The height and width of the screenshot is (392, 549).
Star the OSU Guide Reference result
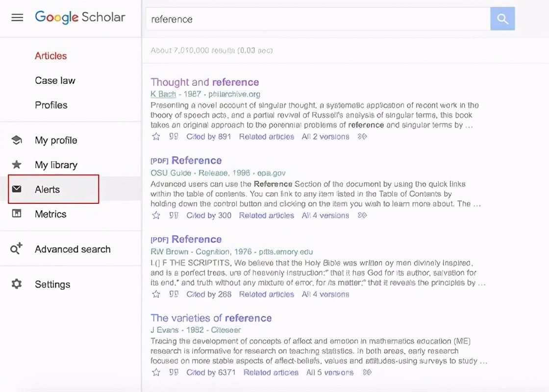click(x=156, y=216)
